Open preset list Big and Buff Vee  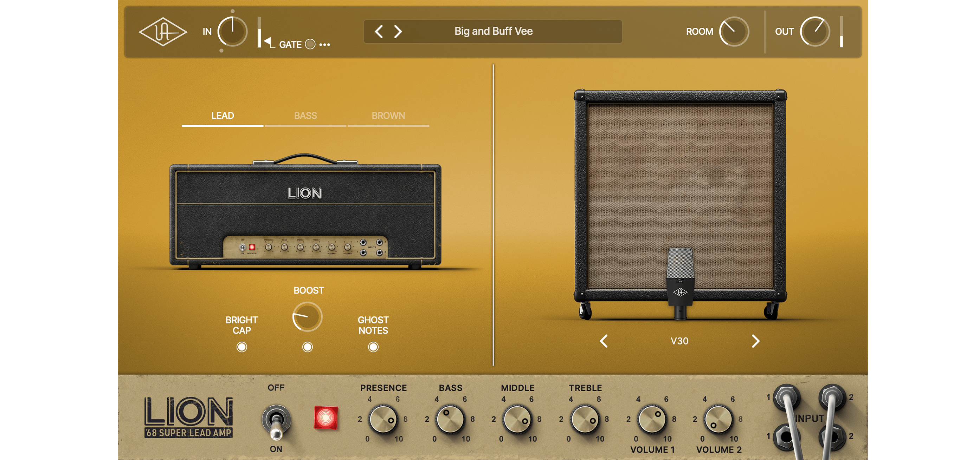click(494, 31)
